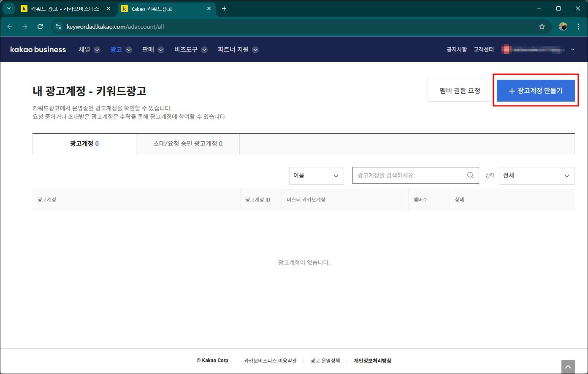This screenshot has width=588, height=374.
Task: Open 개인정보처리방침 link
Action: pyautogui.click(x=372, y=361)
